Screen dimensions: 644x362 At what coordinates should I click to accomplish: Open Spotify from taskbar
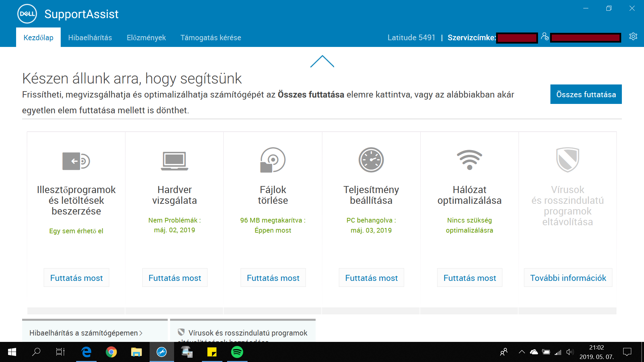pos(237,352)
